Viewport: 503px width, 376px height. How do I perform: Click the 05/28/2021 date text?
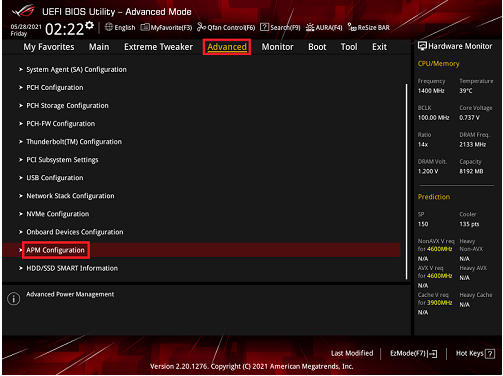[26, 27]
